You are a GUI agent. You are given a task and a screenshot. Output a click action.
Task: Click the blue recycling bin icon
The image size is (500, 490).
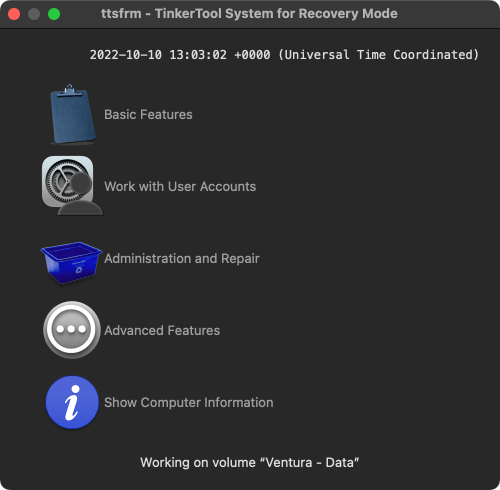pyautogui.click(x=71, y=263)
